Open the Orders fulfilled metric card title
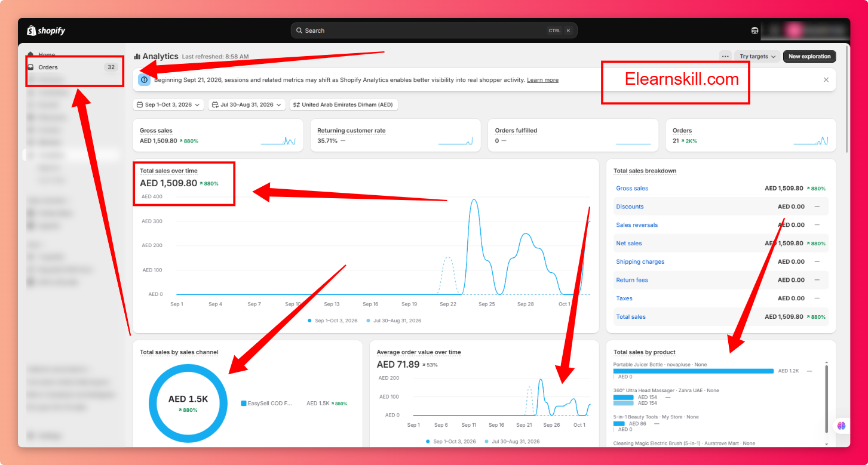 point(516,131)
